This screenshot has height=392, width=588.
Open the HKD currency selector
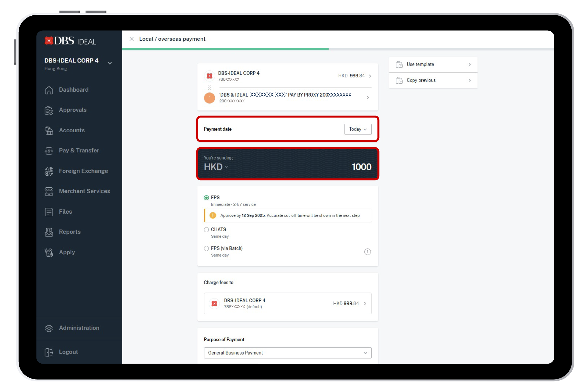click(x=216, y=167)
